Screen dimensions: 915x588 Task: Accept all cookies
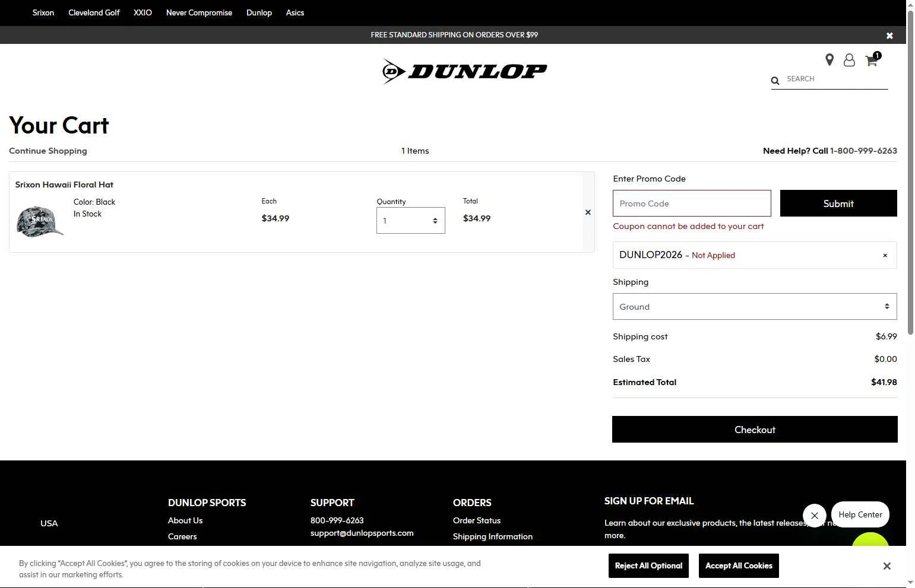[739, 565]
